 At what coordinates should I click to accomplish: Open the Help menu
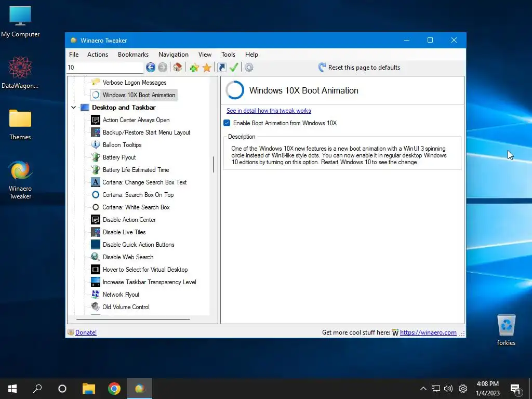(252, 54)
